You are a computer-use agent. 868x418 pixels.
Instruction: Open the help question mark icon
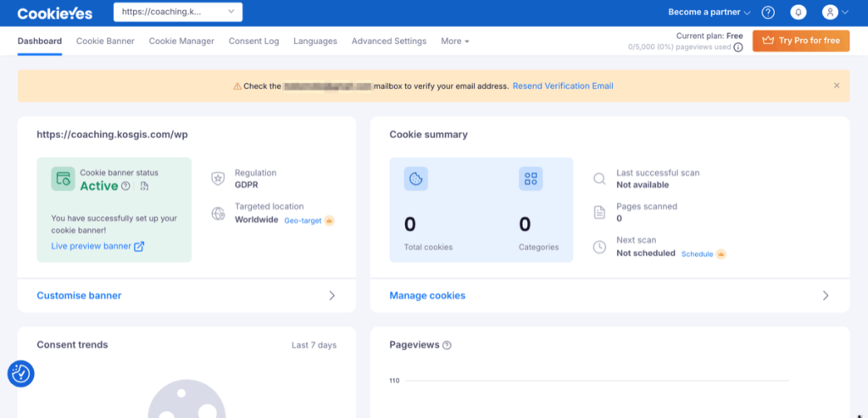click(x=768, y=12)
